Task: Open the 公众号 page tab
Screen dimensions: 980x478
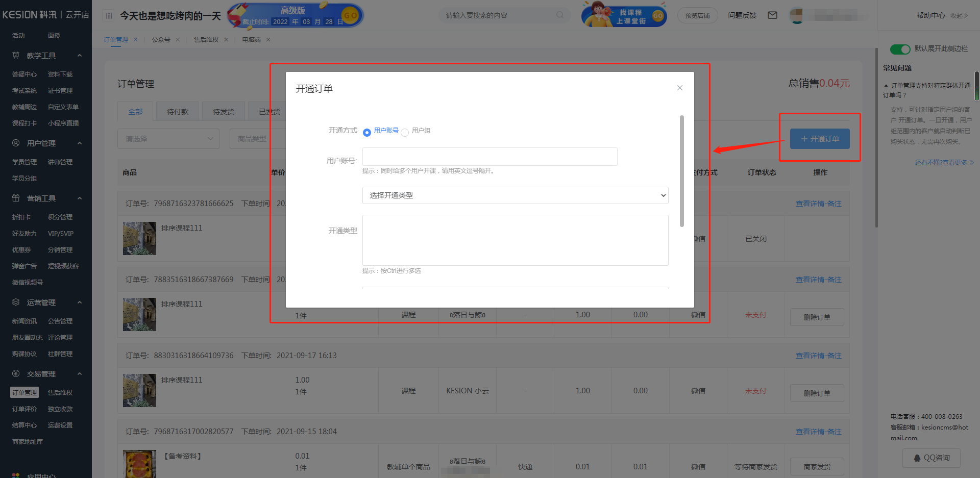Action: click(x=161, y=39)
